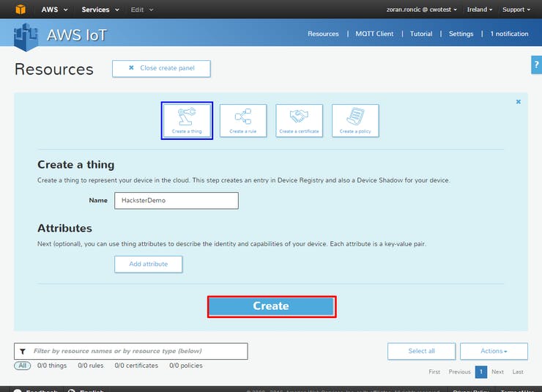Go to the Last page
The width and height of the screenshot is (542, 392).
point(518,371)
